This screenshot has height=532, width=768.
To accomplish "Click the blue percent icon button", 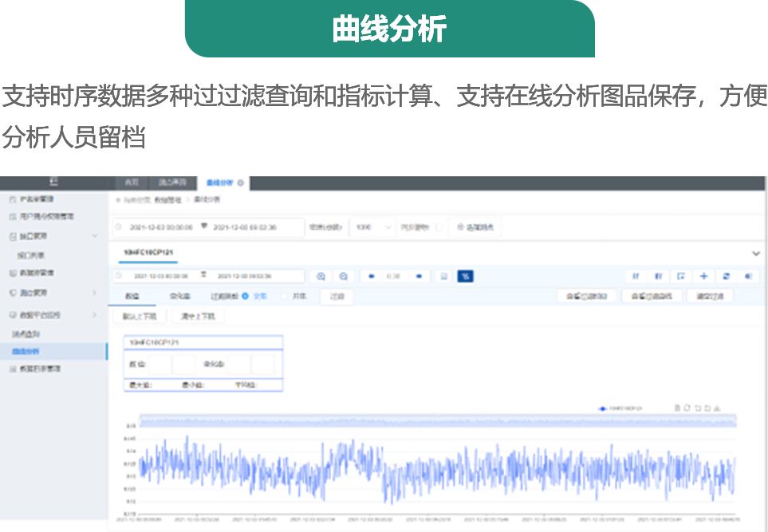I will tap(465, 276).
